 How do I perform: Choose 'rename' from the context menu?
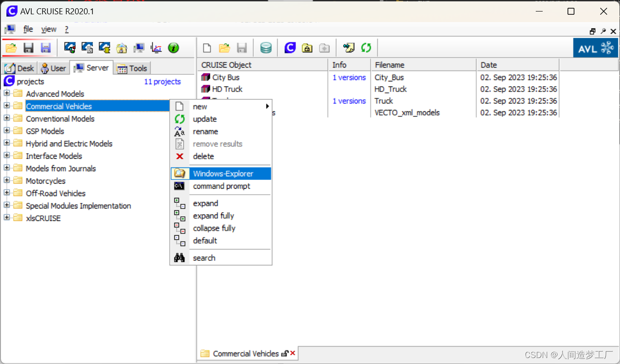[221, 131]
